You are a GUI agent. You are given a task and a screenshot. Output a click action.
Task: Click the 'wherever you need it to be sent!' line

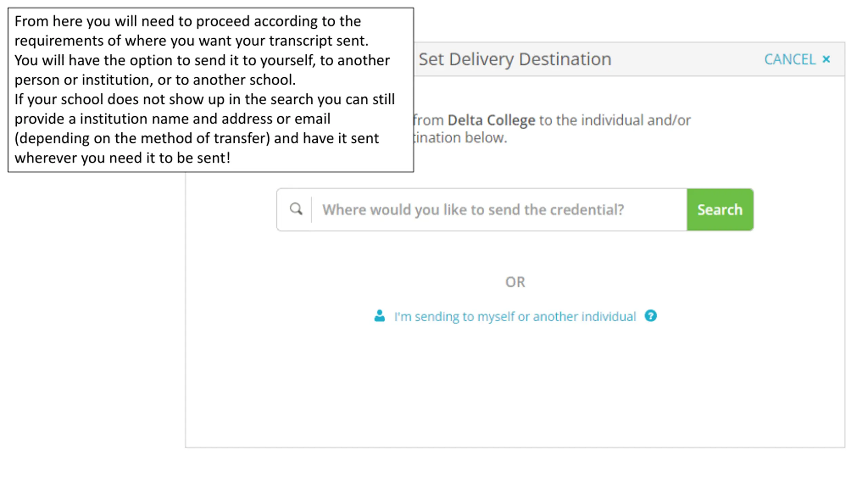[x=122, y=158]
